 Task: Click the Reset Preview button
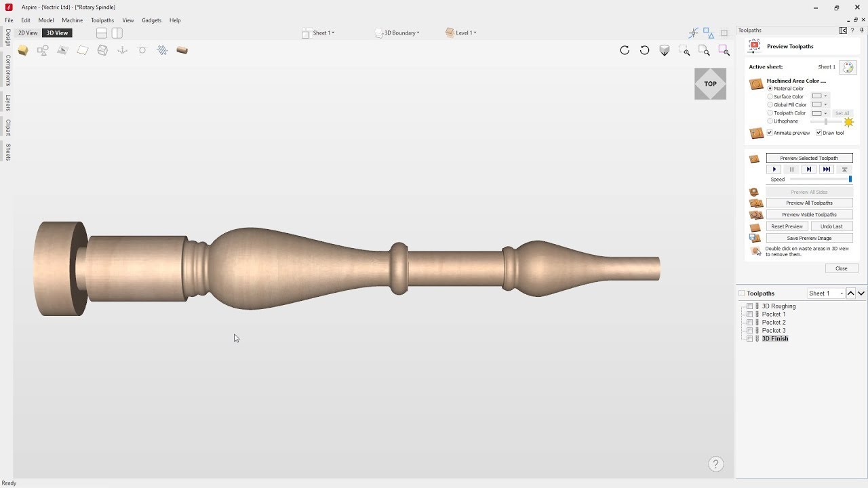787,226
